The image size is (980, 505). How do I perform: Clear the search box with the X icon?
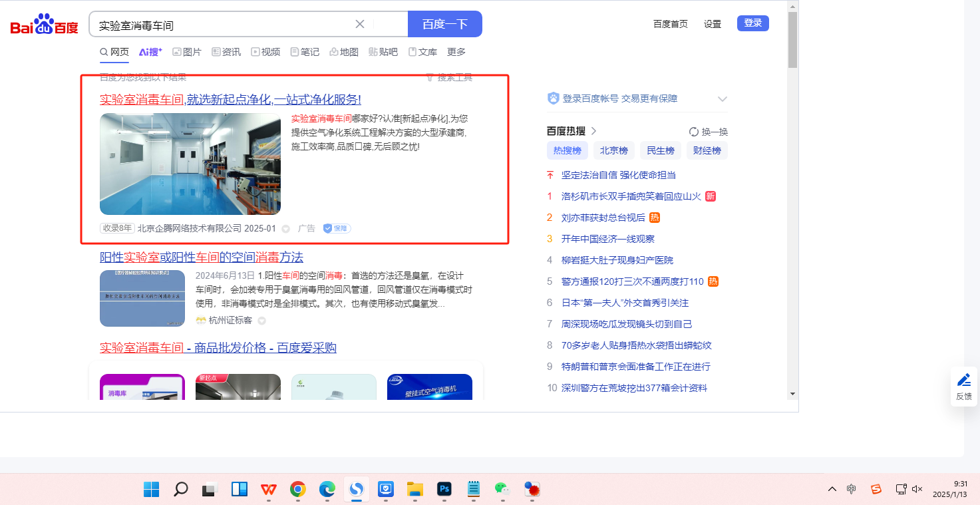coord(360,24)
